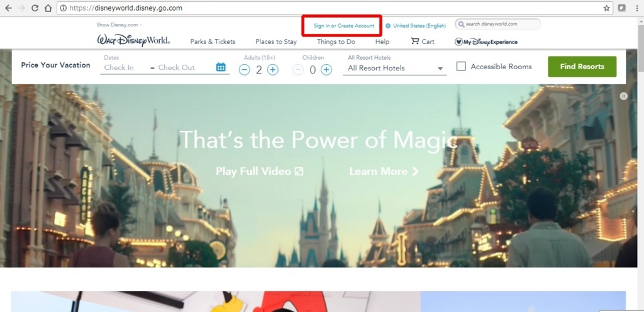
Task: Click Sign In or Create Account link
Action: point(344,26)
